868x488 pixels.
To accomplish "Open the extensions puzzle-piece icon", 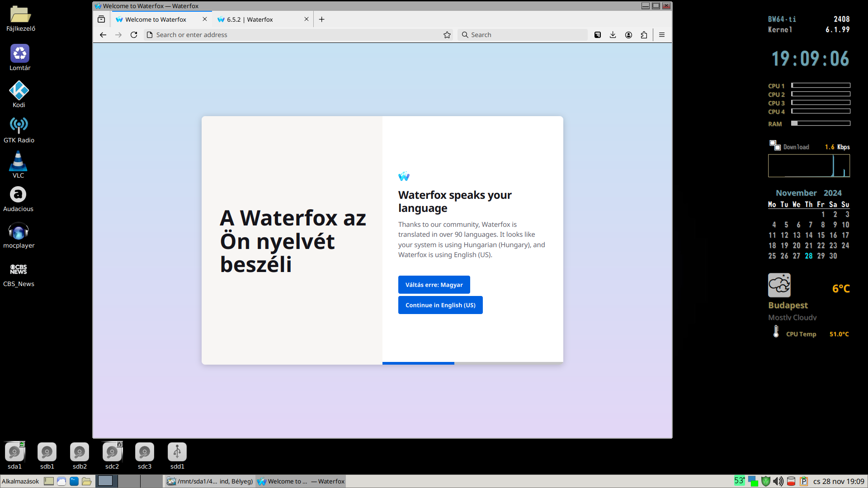I will point(644,35).
